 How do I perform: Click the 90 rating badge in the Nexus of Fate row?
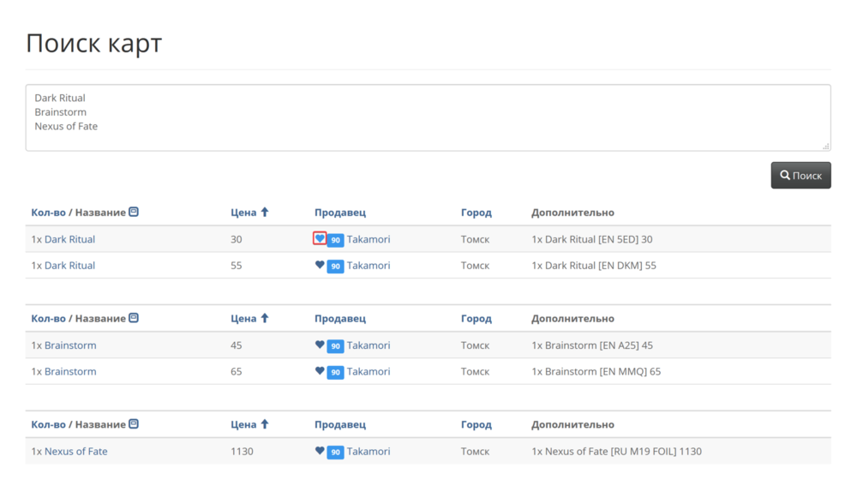coord(335,452)
